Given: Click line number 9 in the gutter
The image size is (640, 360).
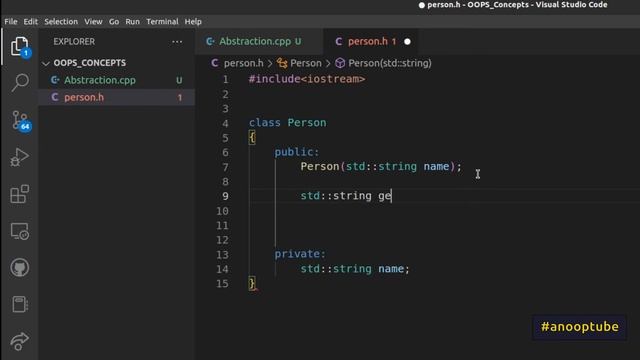Looking at the screenshot, I should (x=225, y=196).
